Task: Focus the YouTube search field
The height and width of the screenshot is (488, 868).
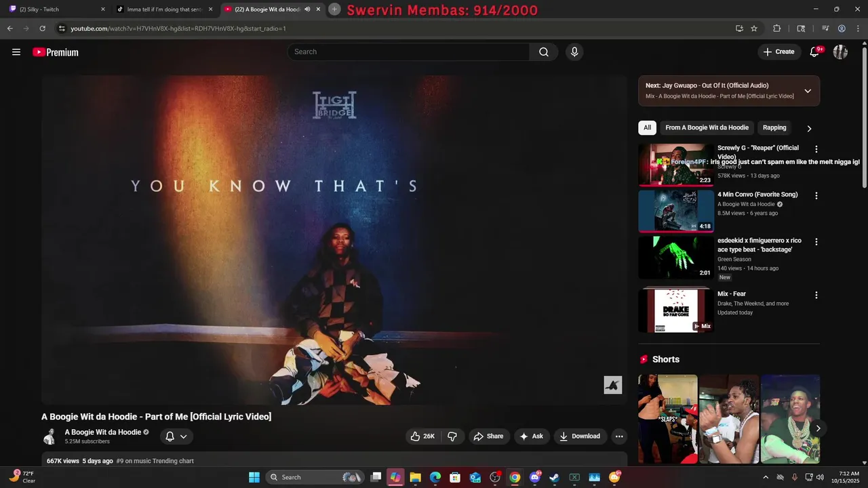Action: [408, 52]
